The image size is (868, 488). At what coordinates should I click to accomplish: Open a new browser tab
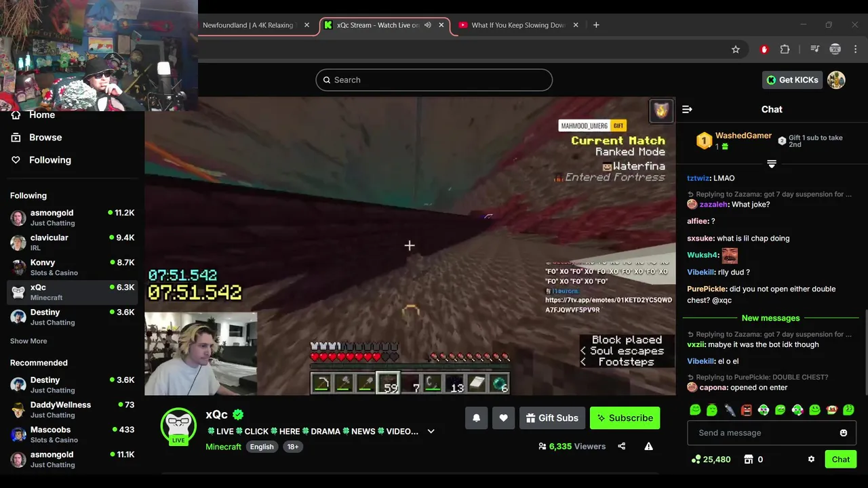(x=596, y=25)
